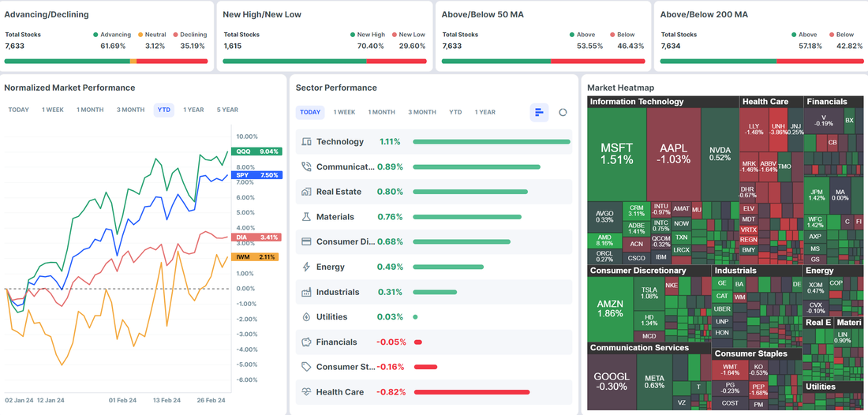The width and height of the screenshot is (868, 415).
Task: Click the Energy lightning bolt icon
Action: tap(306, 267)
